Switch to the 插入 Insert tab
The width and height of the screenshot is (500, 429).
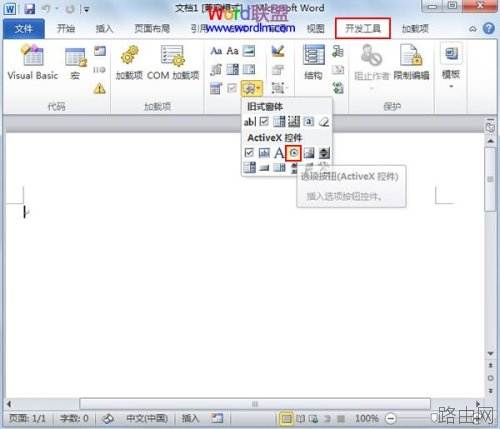(x=104, y=29)
